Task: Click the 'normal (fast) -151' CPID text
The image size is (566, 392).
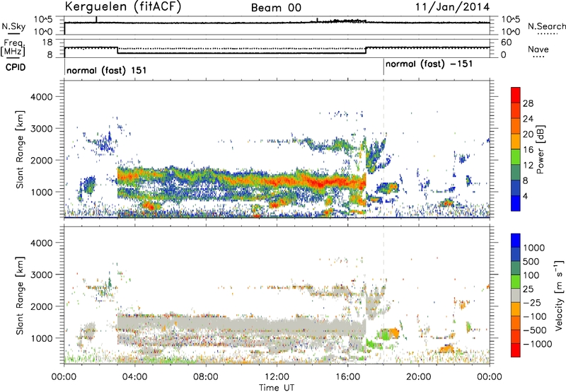Action: 429,64
